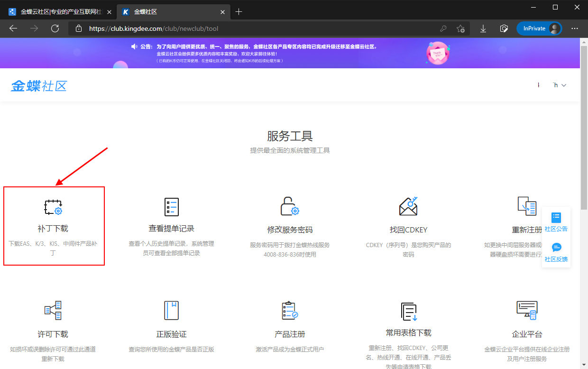588x369 pixels.
Task: Click the address bar URL field
Action: click(256, 28)
